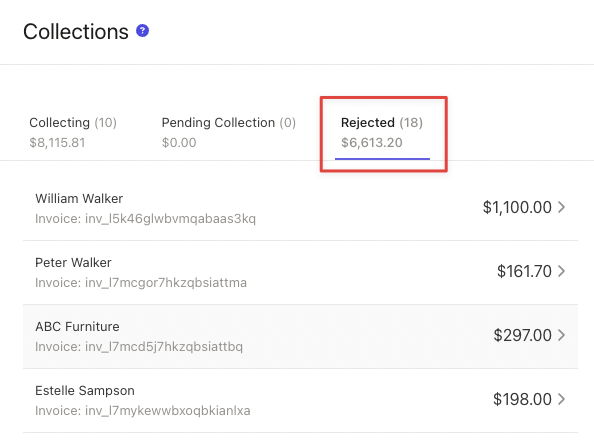The image size is (594, 442).
Task: Expand Peter Walker's row via its chevron
Action: coord(561,271)
